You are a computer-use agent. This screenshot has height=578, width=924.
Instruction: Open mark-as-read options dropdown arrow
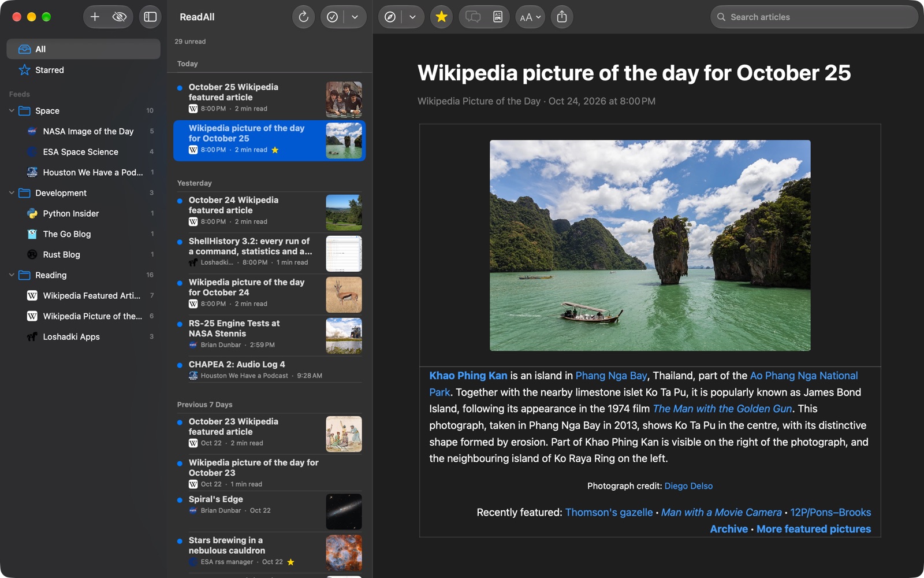click(x=355, y=17)
